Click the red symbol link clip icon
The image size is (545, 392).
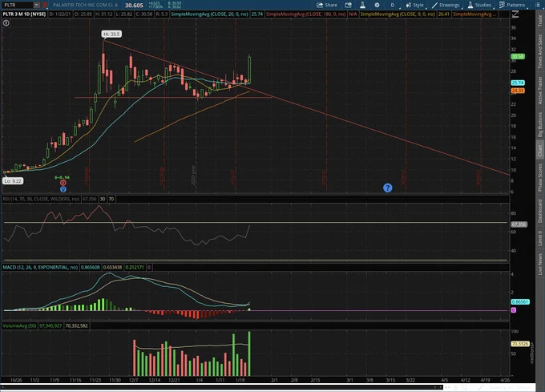point(45,5)
